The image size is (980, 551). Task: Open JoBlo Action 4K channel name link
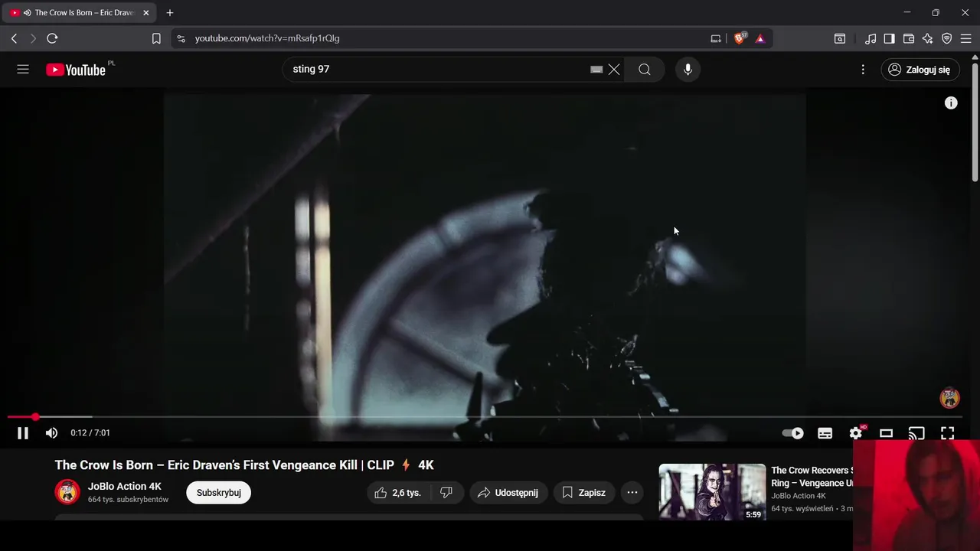pyautogui.click(x=125, y=486)
